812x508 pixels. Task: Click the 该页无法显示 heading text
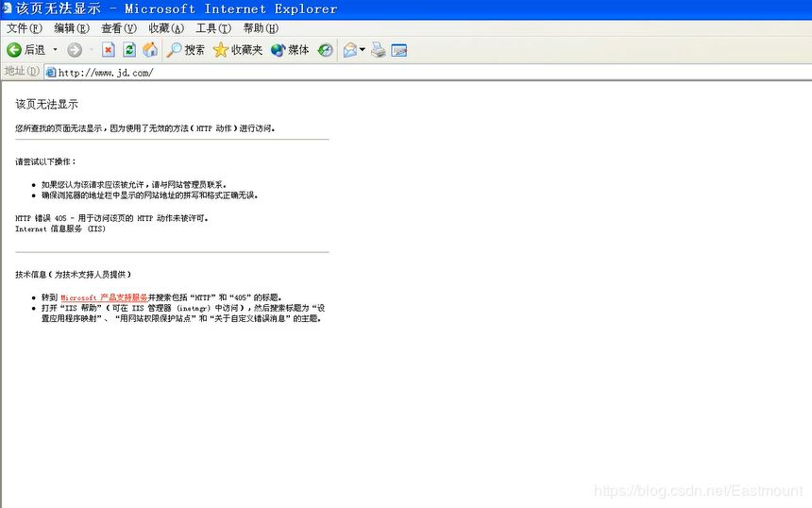46,104
